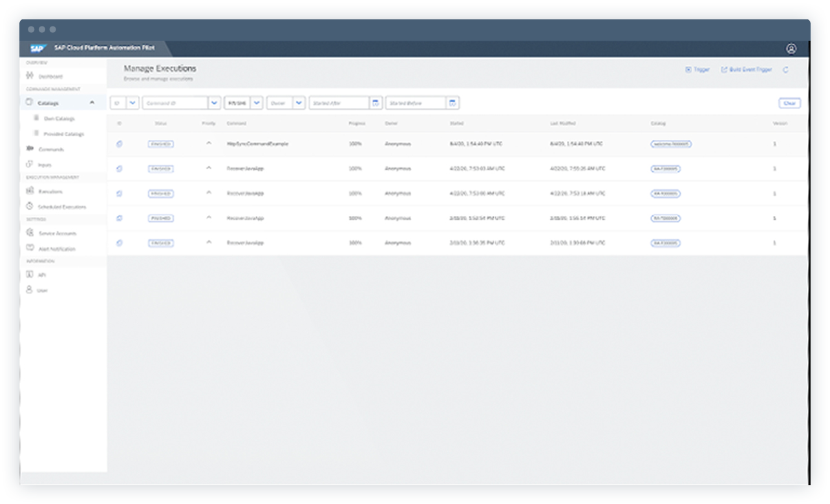Copy ID of execution started 1:52:54 PM
The width and height of the screenshot is (830, 504).
tap(119, 218)
